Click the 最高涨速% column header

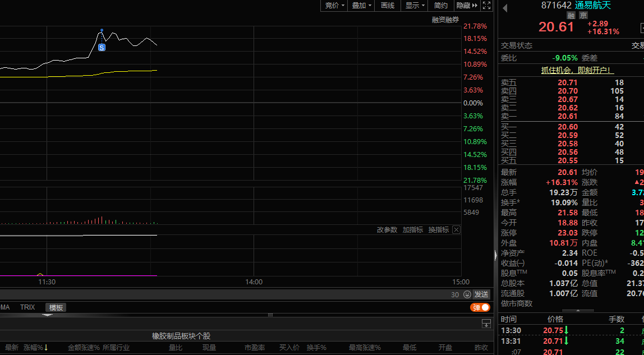pyautogui.click(x=365, y=347)
